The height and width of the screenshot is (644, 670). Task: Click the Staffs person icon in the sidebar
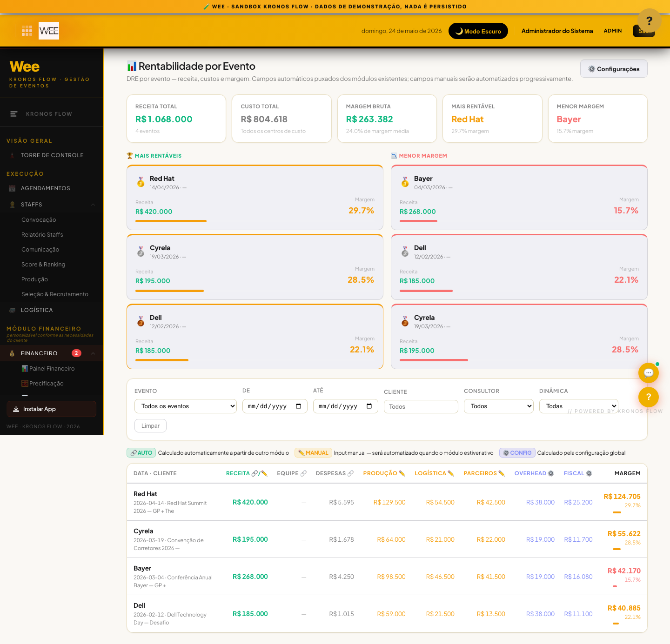12,205
